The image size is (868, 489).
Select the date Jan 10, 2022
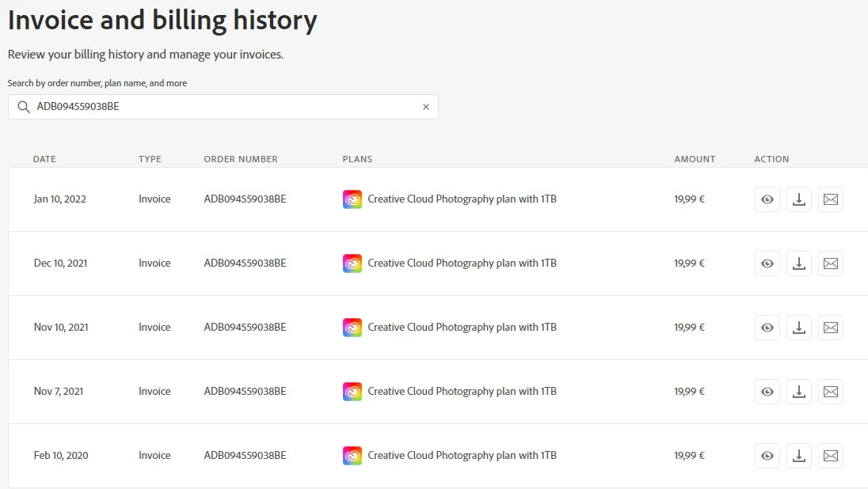tap(59, 199)
